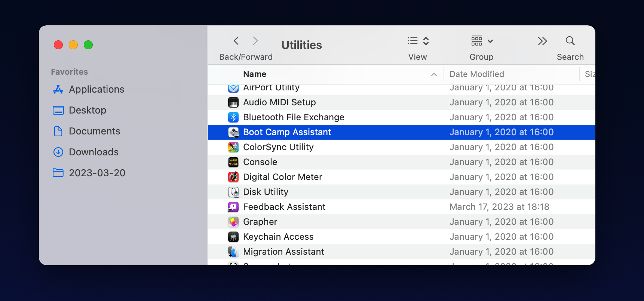
Task: Click the Grapher app icon
Action: [x=233, y=222]
